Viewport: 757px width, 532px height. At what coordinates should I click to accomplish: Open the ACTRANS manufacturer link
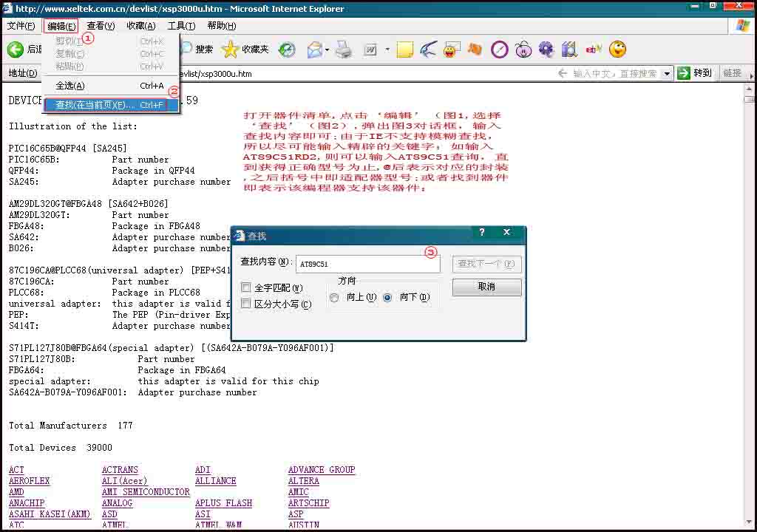click(120, 470)
